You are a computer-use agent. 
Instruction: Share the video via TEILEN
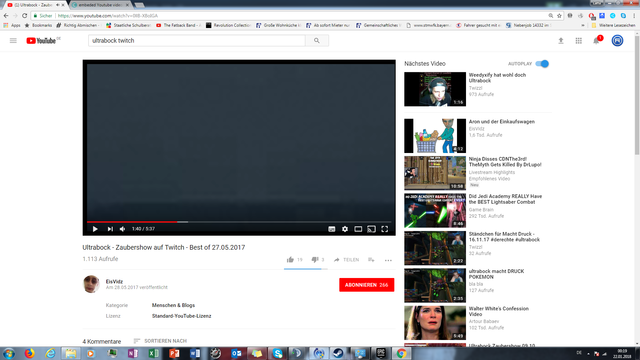pyautogui.click(x=347, y=260)
